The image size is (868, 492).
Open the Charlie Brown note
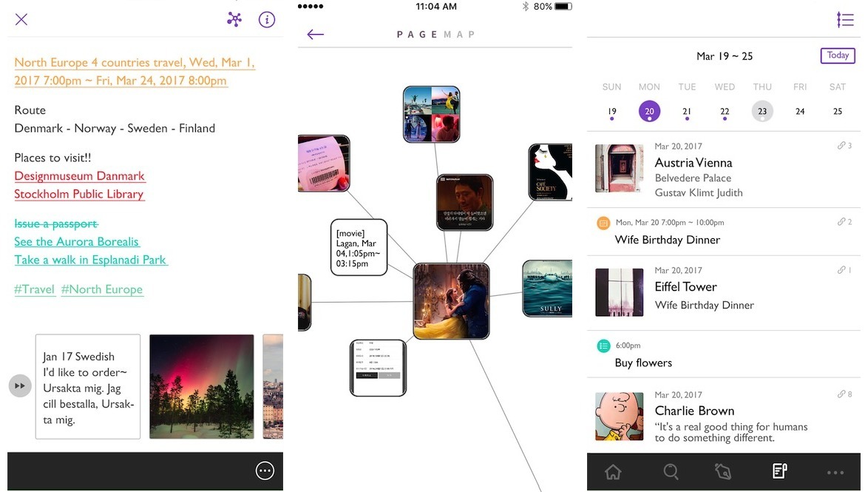(x=724, y=416)
